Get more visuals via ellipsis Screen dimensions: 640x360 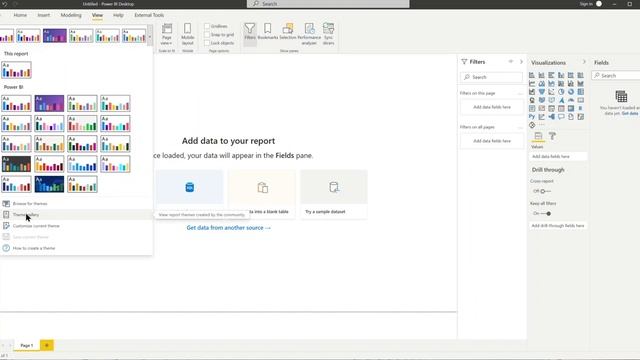pos(542,125)
